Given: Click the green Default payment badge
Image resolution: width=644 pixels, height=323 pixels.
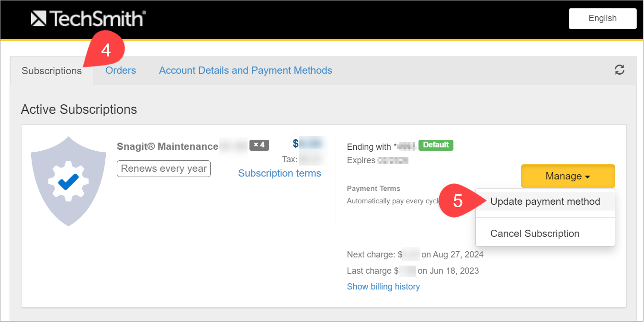Looking at the screenshot, I should pos(435,145).
